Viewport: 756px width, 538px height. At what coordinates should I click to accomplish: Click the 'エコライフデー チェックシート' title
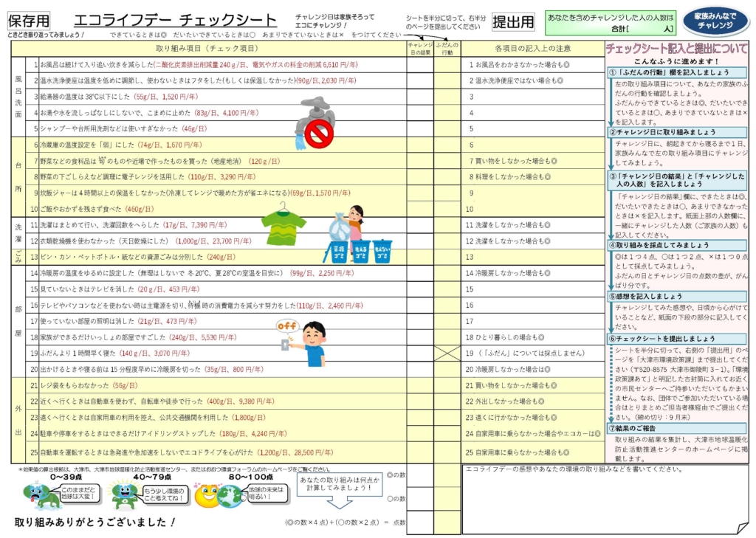(176, 20)
